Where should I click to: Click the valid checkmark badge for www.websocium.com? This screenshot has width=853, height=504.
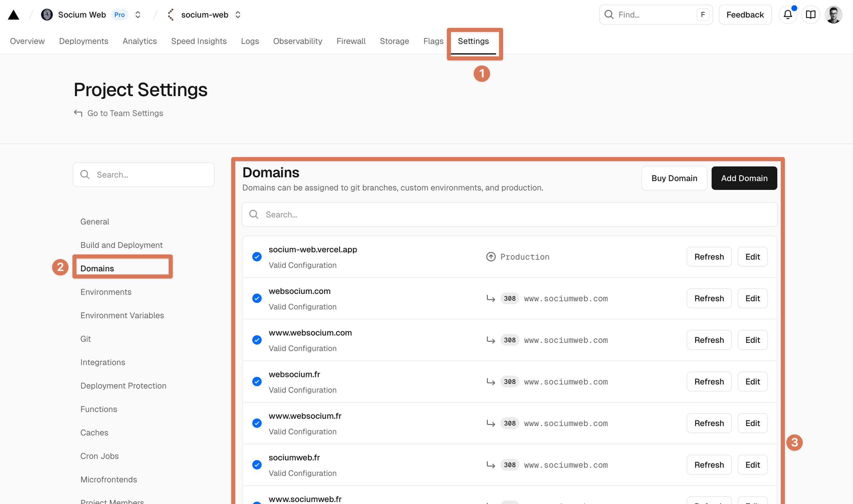pos(257,340)
